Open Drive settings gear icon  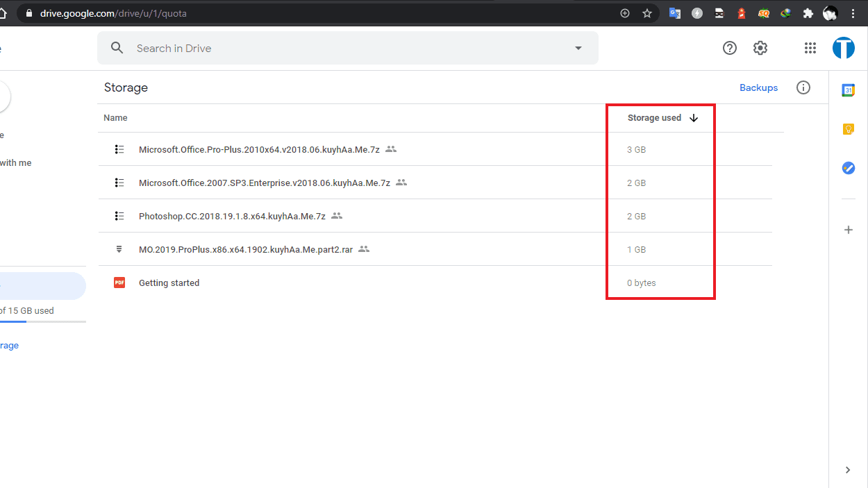click(760, 48)
